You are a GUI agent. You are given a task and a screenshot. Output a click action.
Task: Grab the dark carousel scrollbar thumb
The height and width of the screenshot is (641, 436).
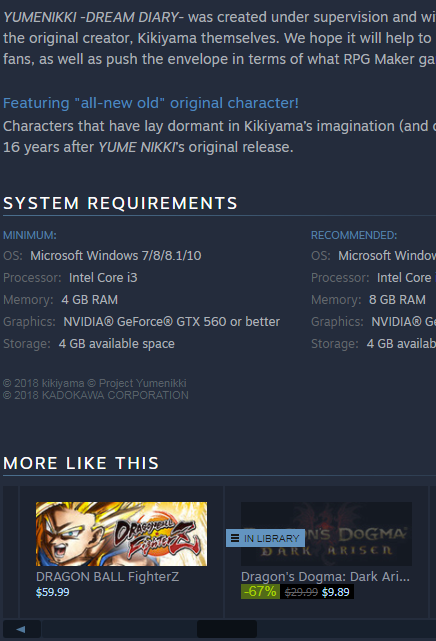(x=227, y=629)
